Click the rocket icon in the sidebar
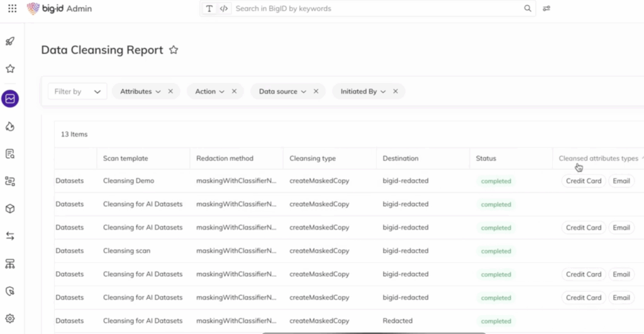Viewport: 644px width, 334px height. click(10, 42)
